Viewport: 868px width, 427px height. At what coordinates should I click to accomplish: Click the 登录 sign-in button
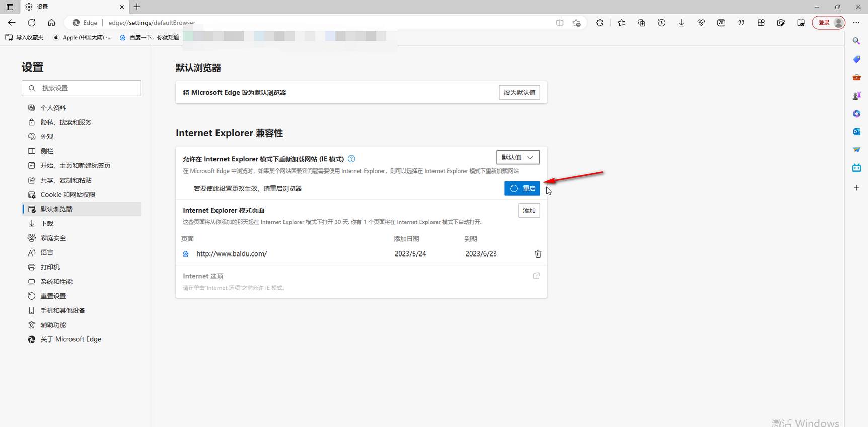828,23
